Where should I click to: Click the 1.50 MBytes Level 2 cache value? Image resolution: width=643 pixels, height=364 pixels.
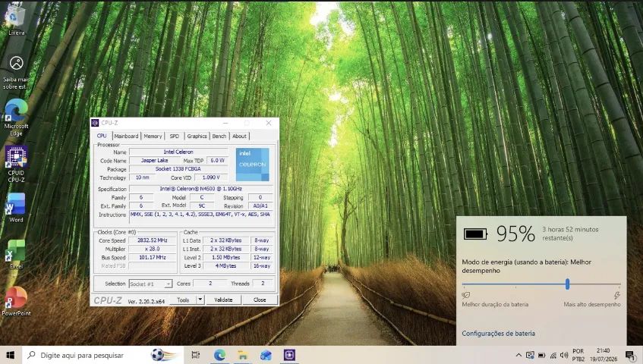pyautogui.click(x=226, y=258)
